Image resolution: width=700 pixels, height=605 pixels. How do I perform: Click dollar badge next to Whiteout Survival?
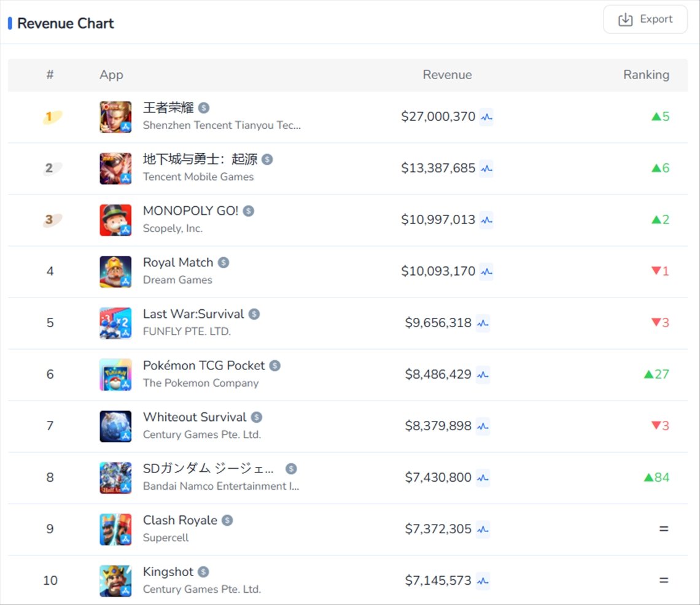[x=257, y=417]
